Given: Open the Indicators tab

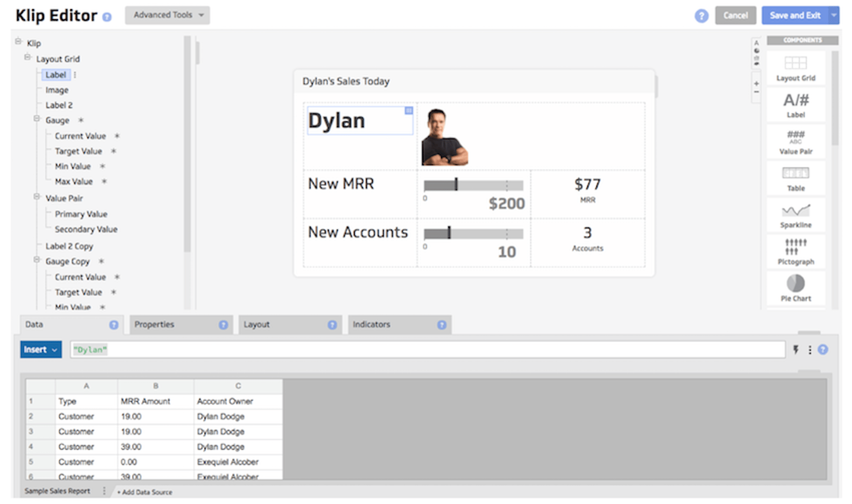Looking at the screenshot, I should [372, 324].
